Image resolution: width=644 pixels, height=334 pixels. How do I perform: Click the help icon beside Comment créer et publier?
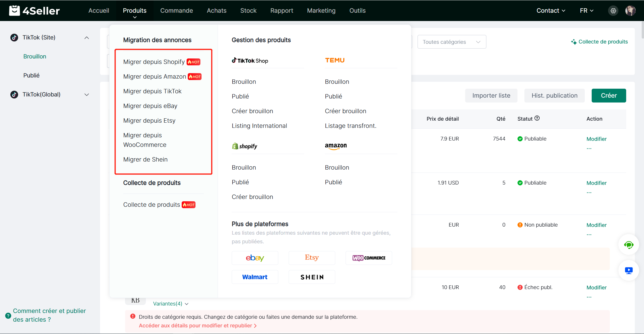(8, 316)
